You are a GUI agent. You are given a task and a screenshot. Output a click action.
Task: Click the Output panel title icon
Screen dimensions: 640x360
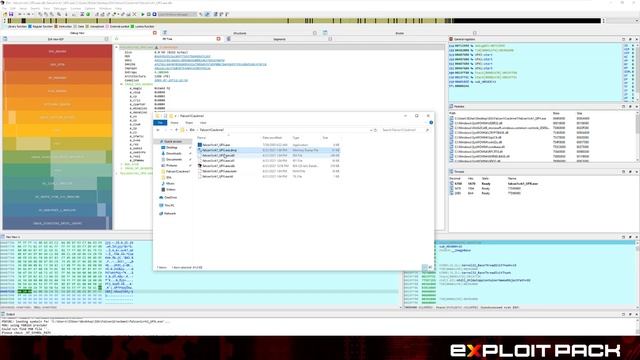pos(3,314)
